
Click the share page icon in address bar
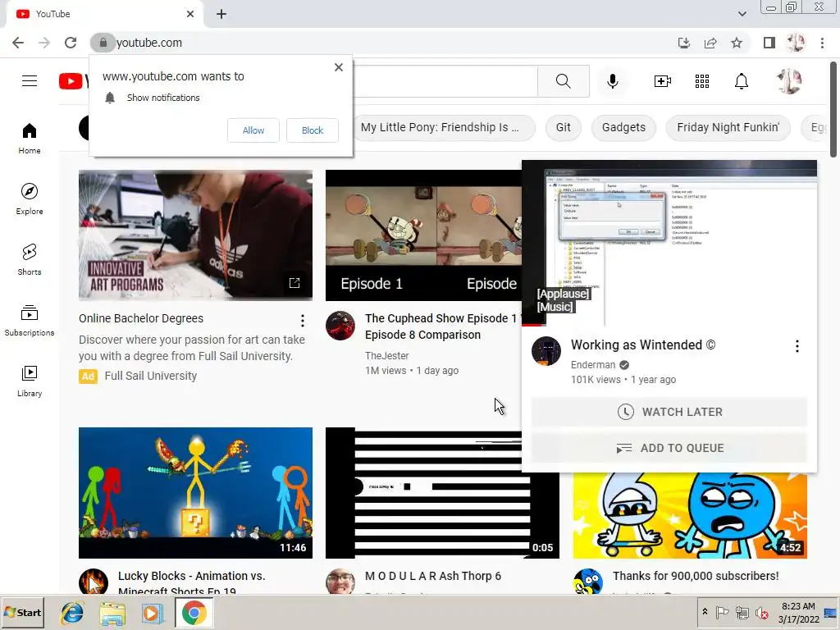tap(710, 43)
